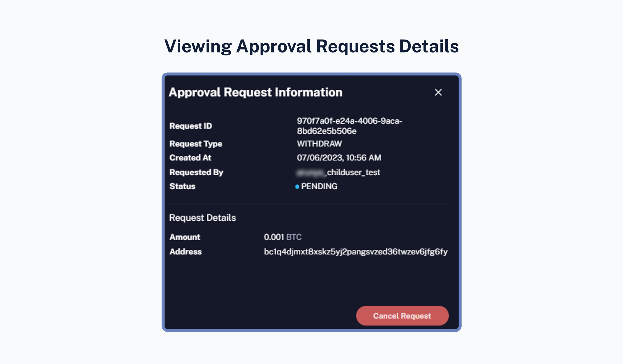
Task: Click the Cancel Request button
Action: point(402,316)
